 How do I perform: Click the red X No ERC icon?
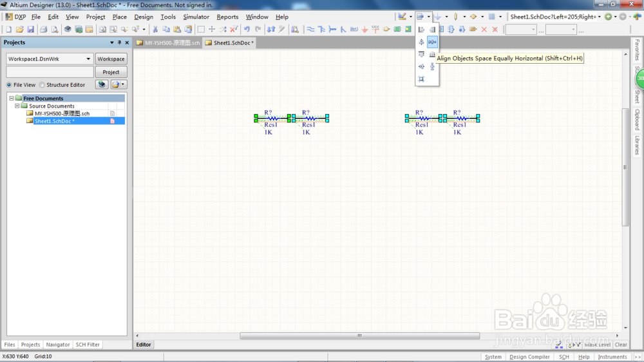484,30
